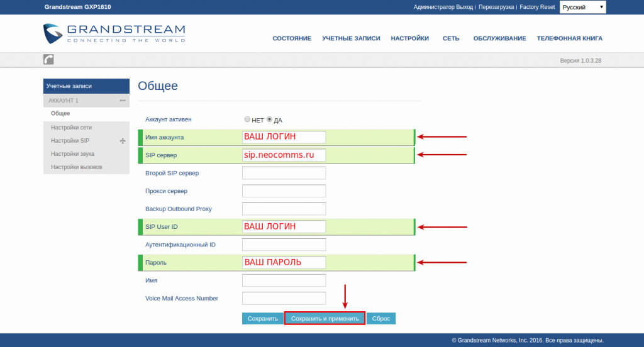
Task: Click the Factory Reset link
Action: pos(537,8)
